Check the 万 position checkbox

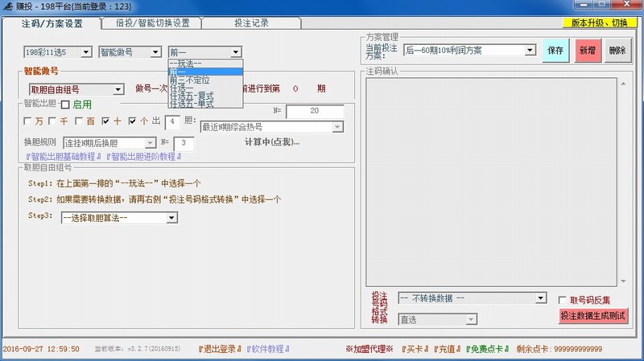pyautogui.click(x=29, y=121)
